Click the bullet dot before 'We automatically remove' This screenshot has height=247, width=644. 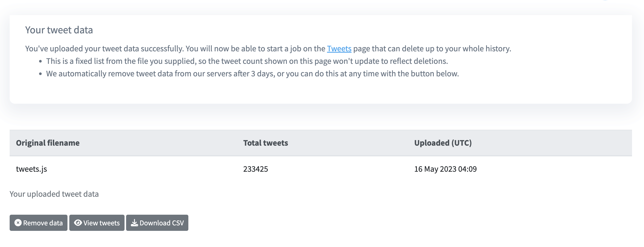tap(40, 74)
